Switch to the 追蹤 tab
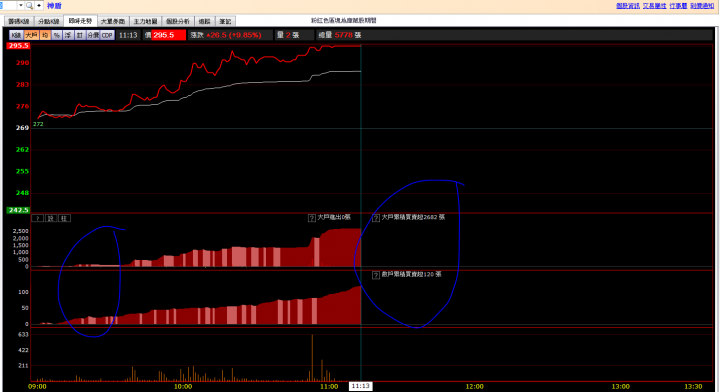 click(204, 22)
